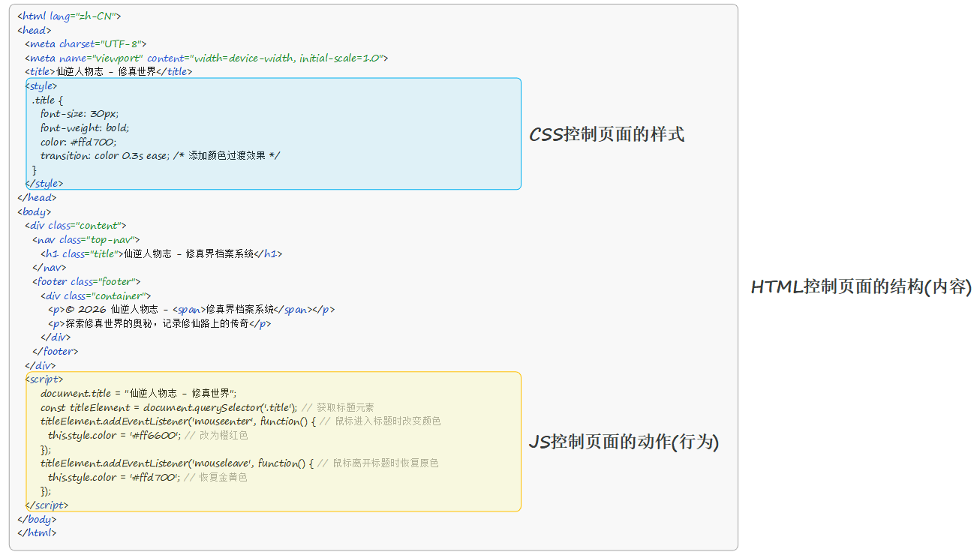Click the const titleElement querySelector line
Viewport: 980px width, 552px height.
point(207,408)
